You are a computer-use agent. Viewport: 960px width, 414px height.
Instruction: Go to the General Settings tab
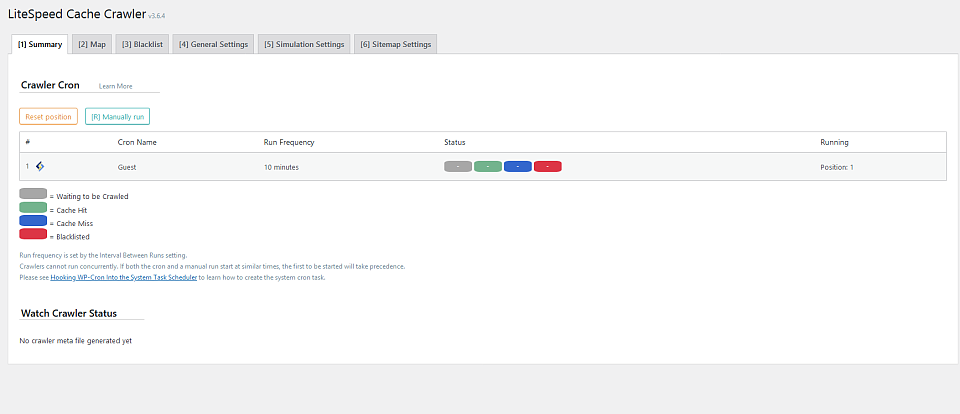pos(213,45)
